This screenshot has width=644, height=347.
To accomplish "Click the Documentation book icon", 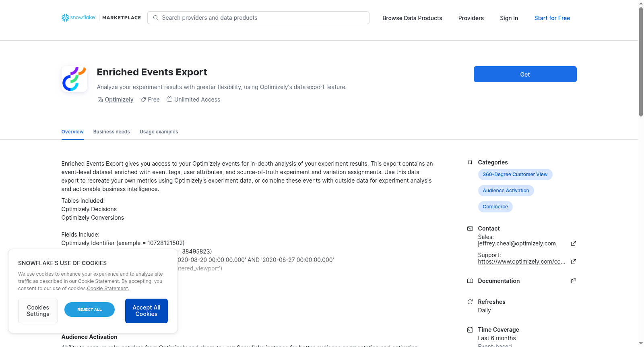I will tap(470, 281).
